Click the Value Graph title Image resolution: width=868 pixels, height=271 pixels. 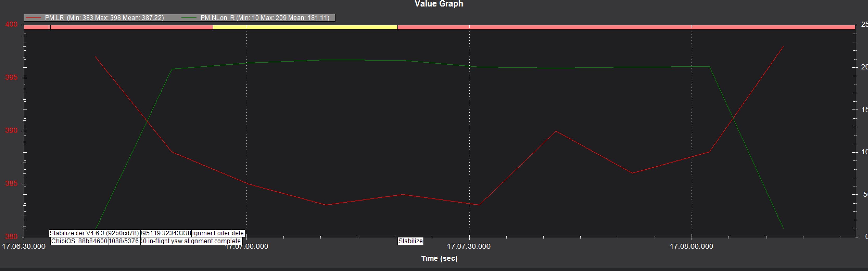click(x=439, y=4)
